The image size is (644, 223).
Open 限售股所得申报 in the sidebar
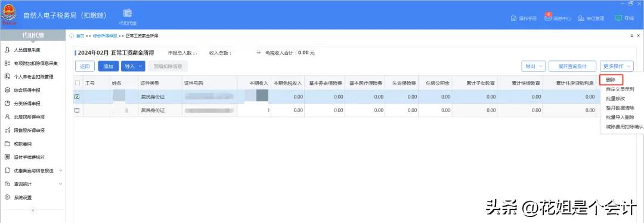(x=29, y=130)
